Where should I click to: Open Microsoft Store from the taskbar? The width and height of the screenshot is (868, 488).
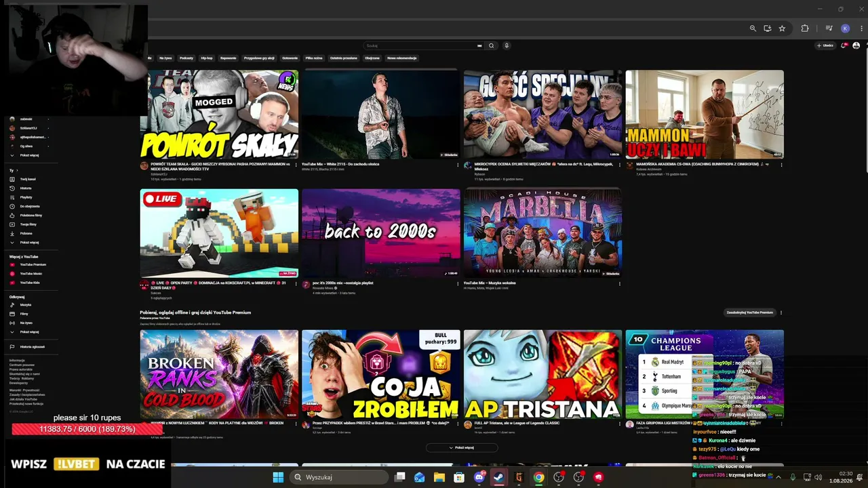point(459,477)
